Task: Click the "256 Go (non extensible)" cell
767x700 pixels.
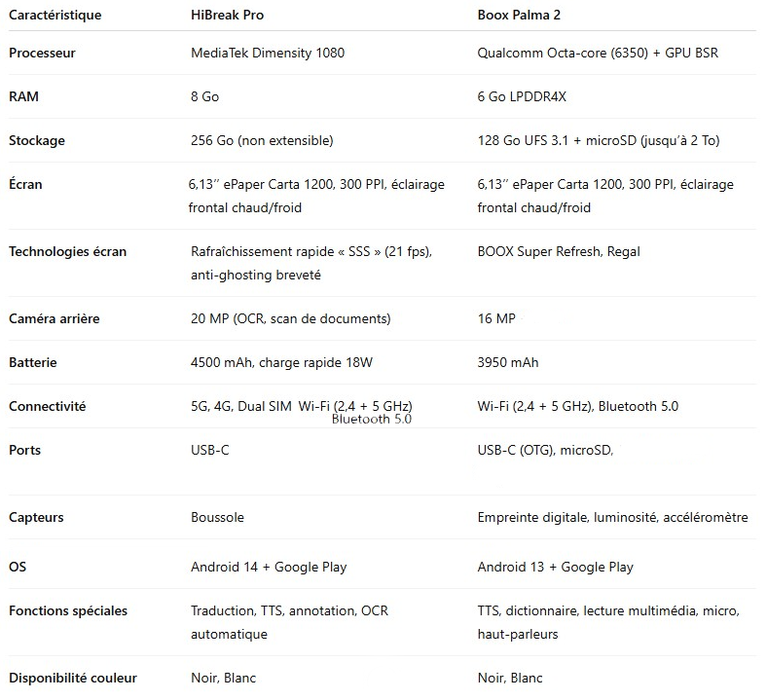Action: tap(262, 140)
